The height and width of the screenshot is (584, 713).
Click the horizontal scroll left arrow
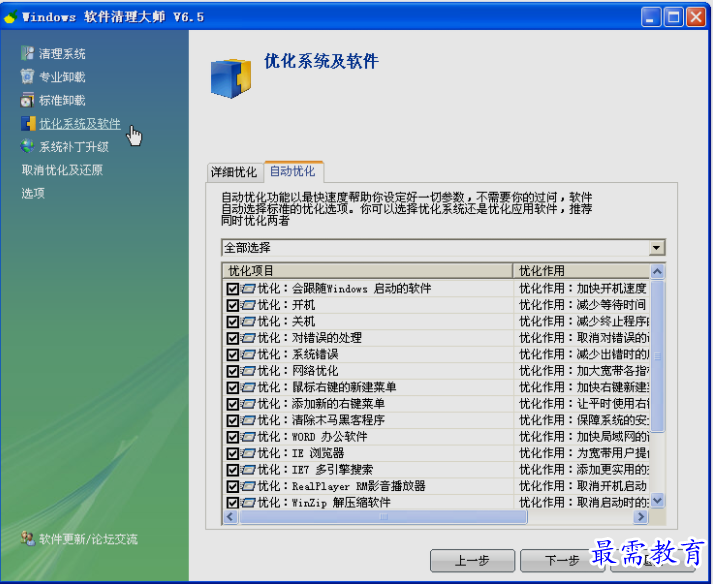click(230, 517)
